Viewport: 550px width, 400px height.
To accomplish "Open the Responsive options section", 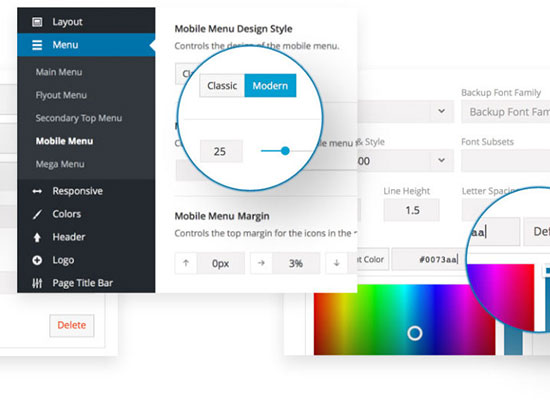I will tap(86, 191).
